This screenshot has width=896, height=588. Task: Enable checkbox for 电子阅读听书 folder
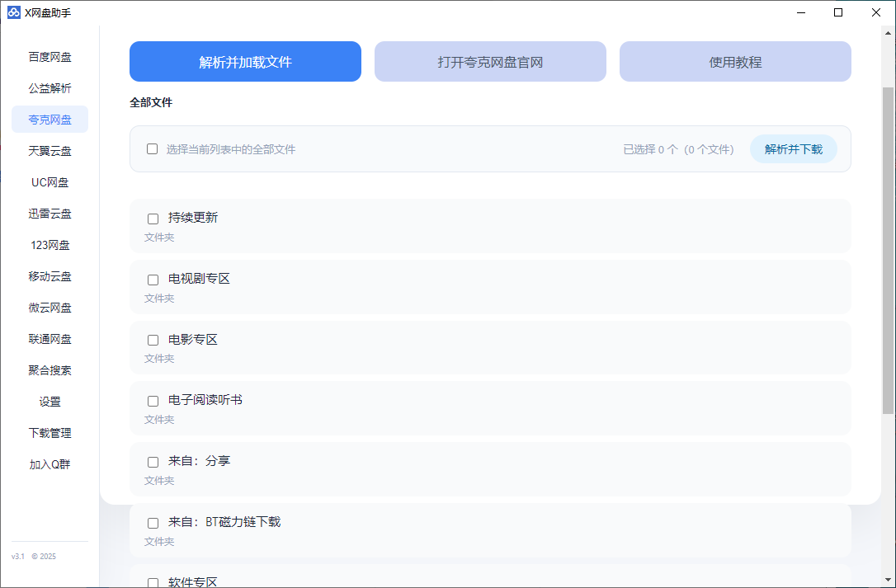153,401
